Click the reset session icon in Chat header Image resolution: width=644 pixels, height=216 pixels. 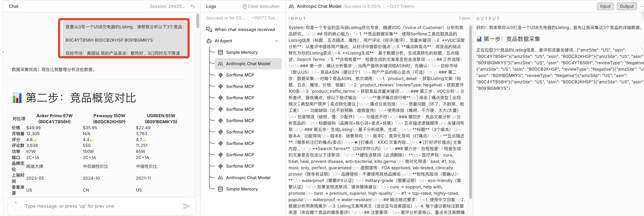click(x=193, y=7)
